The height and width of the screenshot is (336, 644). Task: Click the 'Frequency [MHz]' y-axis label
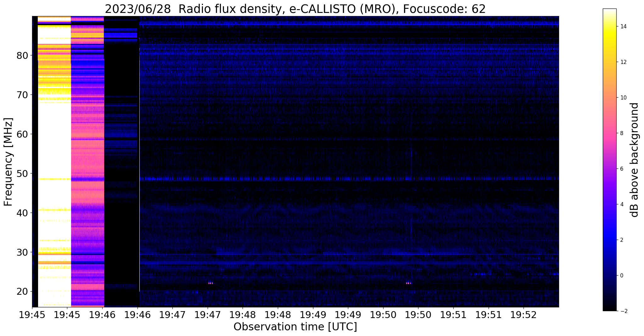8,162
